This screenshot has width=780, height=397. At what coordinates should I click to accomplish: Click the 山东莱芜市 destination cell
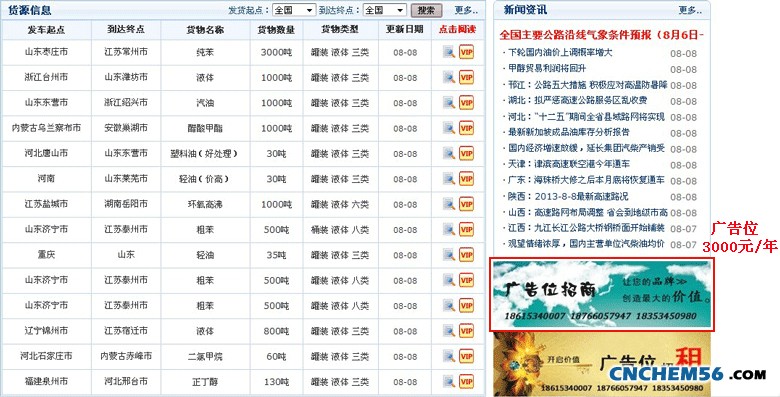(126, 179)
